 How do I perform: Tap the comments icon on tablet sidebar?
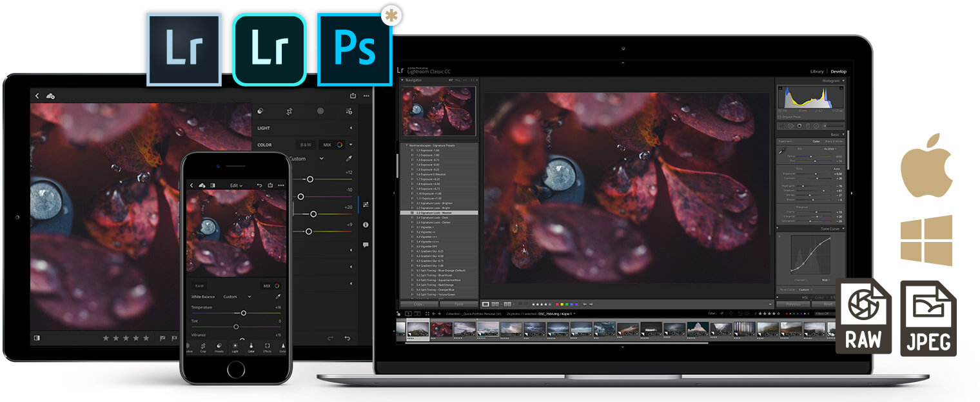(366, 245)
